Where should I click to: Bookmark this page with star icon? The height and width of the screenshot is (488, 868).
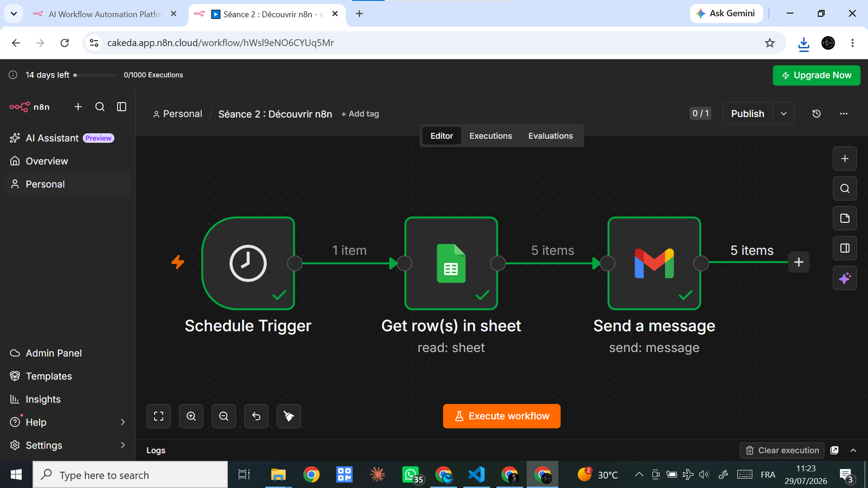(770, 43)
